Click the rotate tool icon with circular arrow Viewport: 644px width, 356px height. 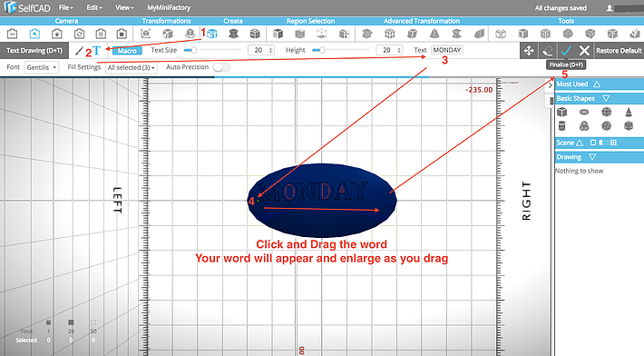pos(190,34)
